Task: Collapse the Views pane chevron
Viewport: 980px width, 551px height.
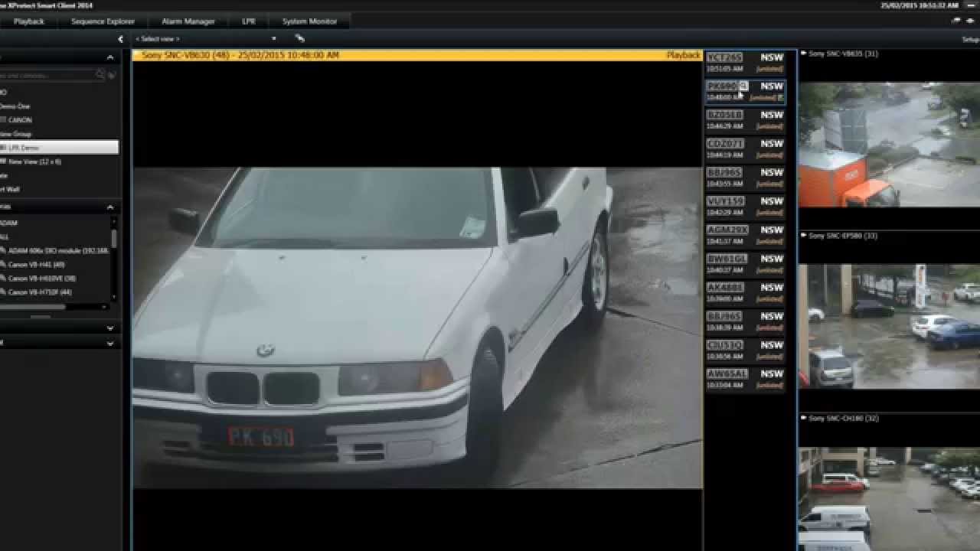Action: click(110, 57)
